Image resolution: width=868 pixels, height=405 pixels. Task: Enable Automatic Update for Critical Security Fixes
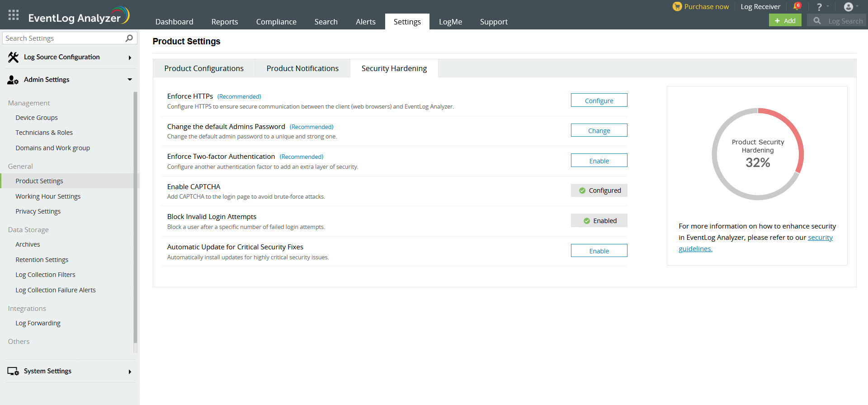coord(599,251)
